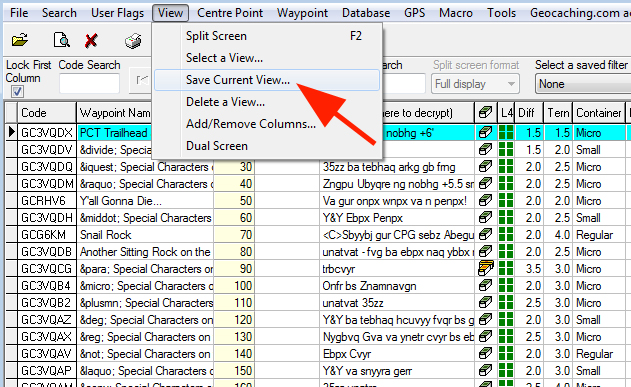The image size is (631, 387).
Task: Click the hint 'Ebpx Cvyr'
Action: tap(346, 354)
